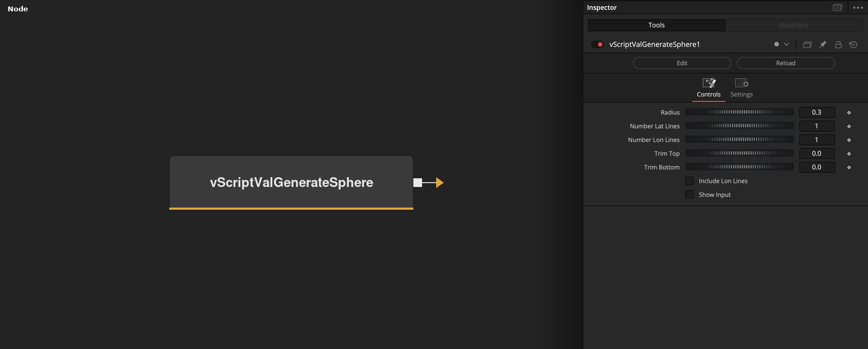Click the Number Lat Lines value field
This screenshot has width=868, height=349.
pyautogui.click(x=817, y=126)
